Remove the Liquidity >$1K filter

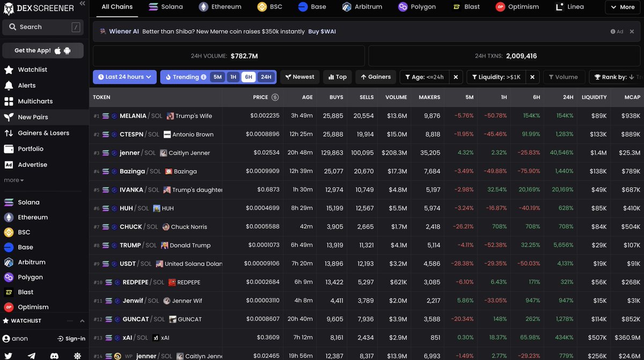[532, 77]
